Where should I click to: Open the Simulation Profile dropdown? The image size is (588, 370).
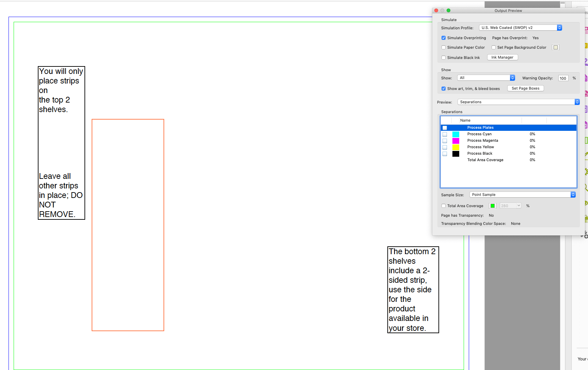pyautogui.click(x=520, y=28)
